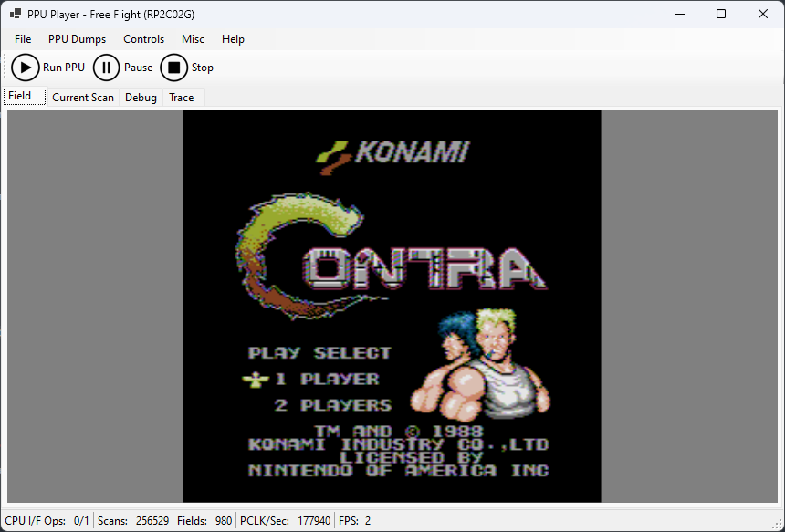Image resolution: width=785 pixels, height=532 pixels.
Task: Click the Pause icon in toolbar
Action: (x=106, y=68)
